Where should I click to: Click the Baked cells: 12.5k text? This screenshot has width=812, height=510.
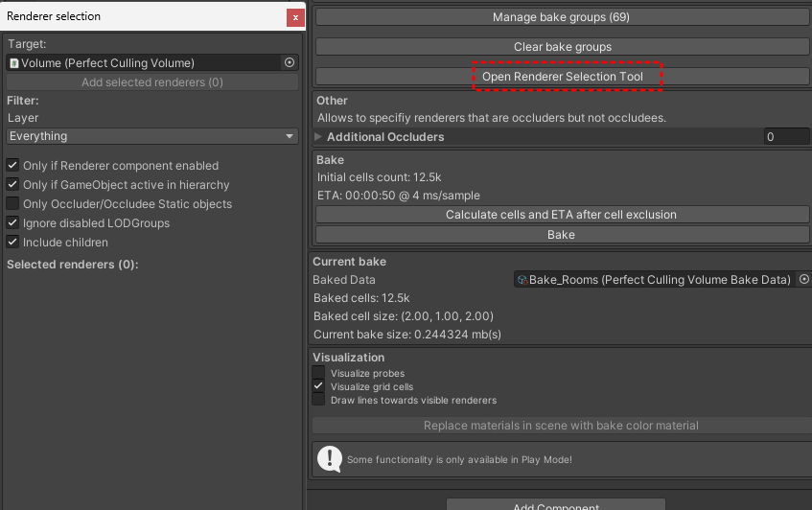coord(361,298)
